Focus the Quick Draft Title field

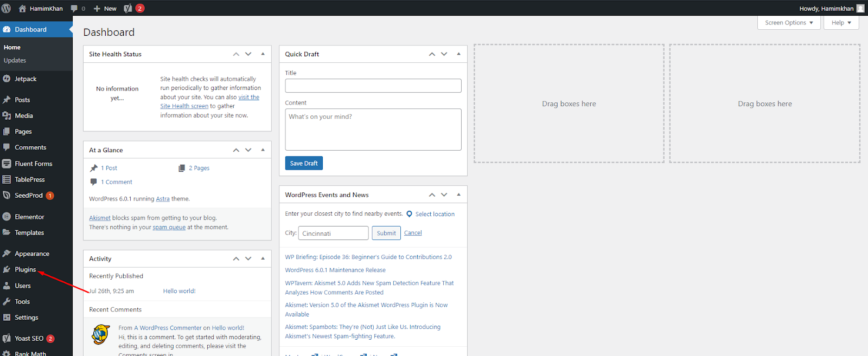pyautogui.click(x=373, y=86)
